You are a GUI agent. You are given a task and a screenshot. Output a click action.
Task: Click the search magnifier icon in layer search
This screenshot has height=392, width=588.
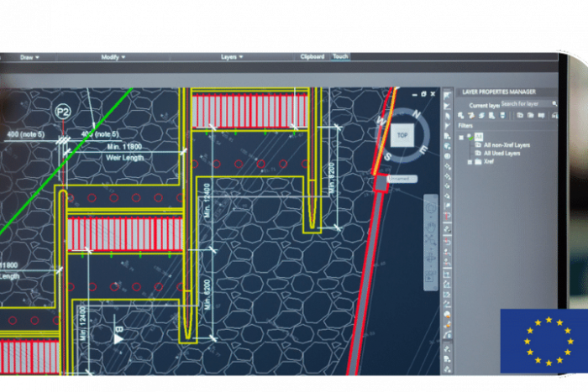point(552,103)
